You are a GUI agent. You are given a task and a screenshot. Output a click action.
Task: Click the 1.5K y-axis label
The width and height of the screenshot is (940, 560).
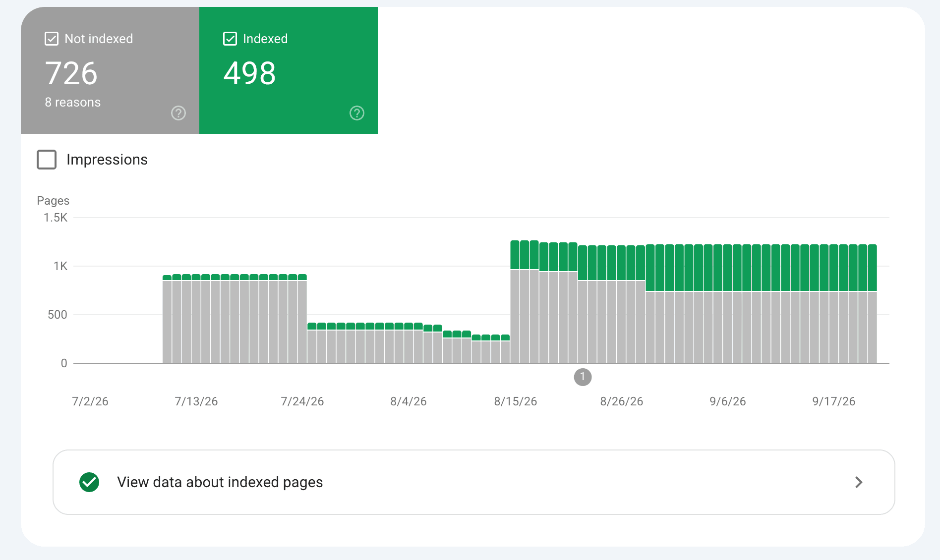[x=56, y=218]
